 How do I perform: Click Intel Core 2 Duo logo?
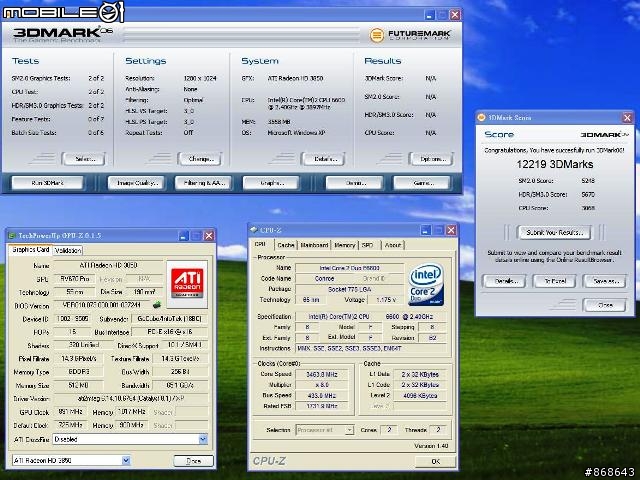coord(426,284)
